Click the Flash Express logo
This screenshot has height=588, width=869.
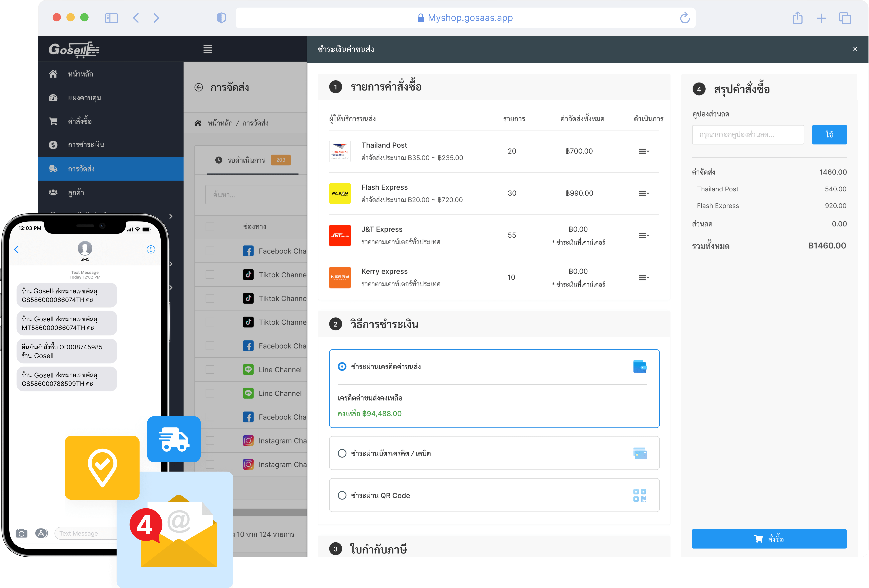coord(340,193)
